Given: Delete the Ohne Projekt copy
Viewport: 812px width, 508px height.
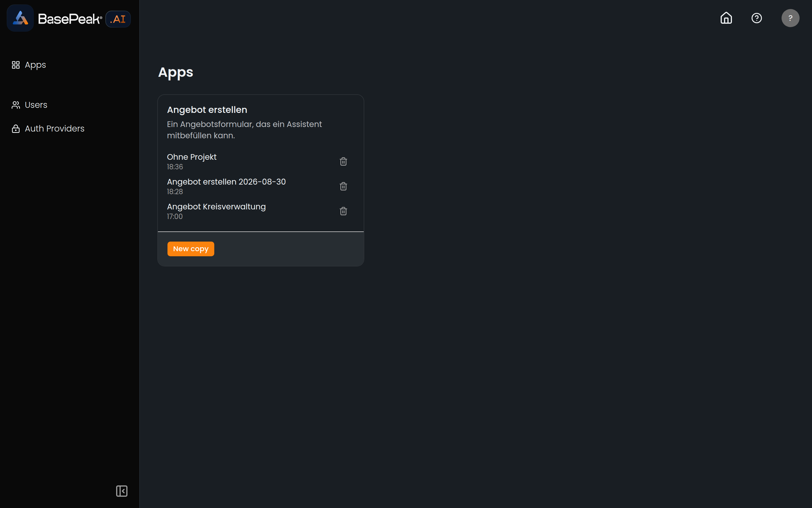Looking at the screenshot, I should coord(343,162).
